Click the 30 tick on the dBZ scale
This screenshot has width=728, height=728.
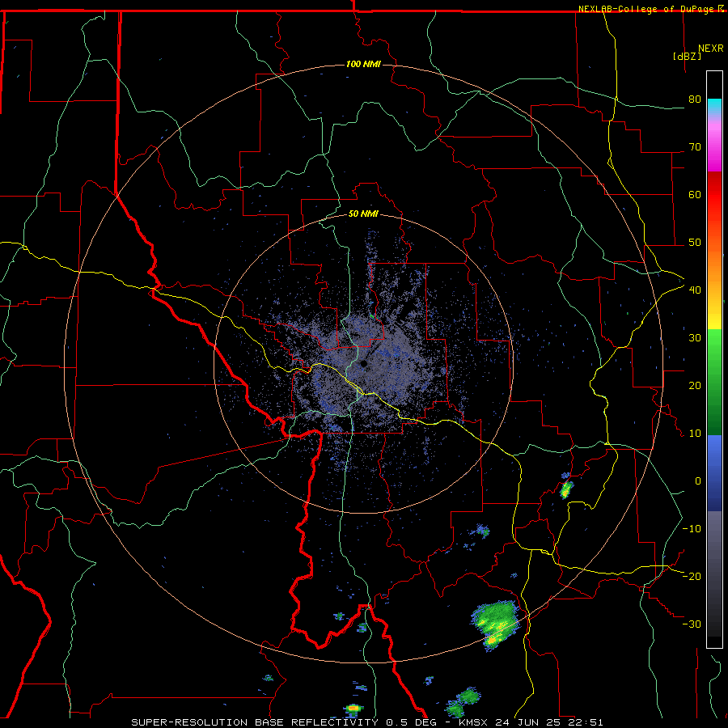pyautogui.click(x=695, y=337)
